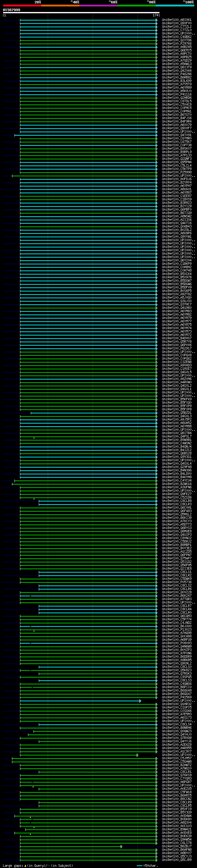The height and width of the screenshot is (868, 197).
Task: Click alignment bar for UniRef100_Q4T091
Action: pyautogui.click(x=86, y=135)
